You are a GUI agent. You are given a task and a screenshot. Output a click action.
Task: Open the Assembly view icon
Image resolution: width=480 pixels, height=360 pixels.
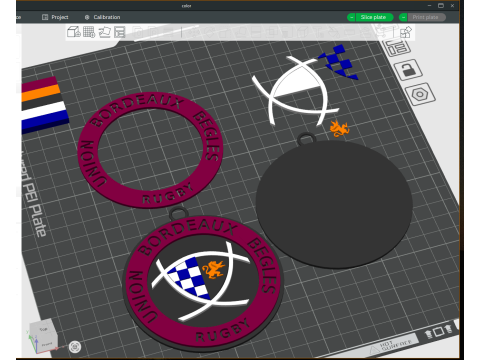pos(406,32)
